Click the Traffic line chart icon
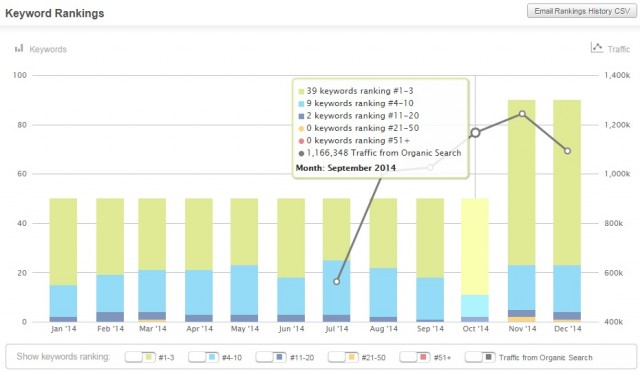Viewport: 640px width, 372px height. pos(597,48)
